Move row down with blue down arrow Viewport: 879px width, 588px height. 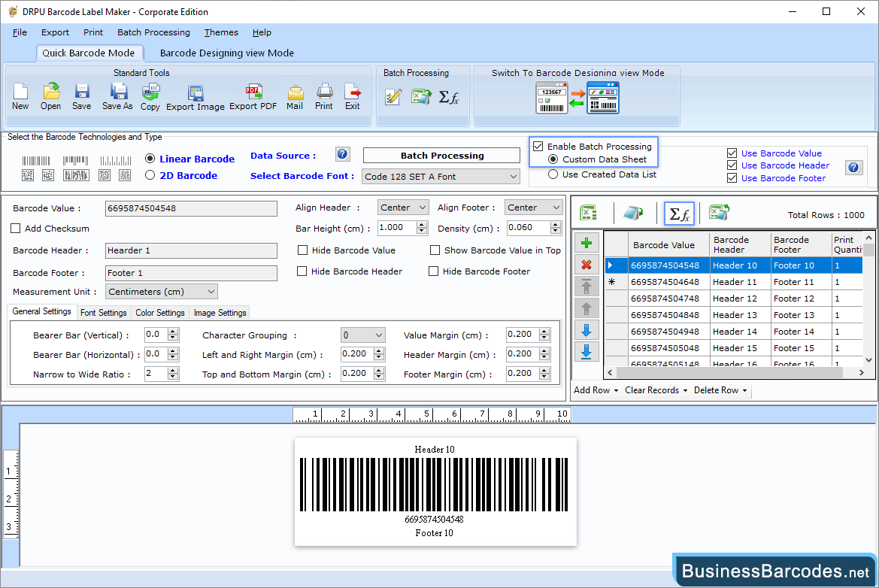pyautogui.click(x=587, y=330)
